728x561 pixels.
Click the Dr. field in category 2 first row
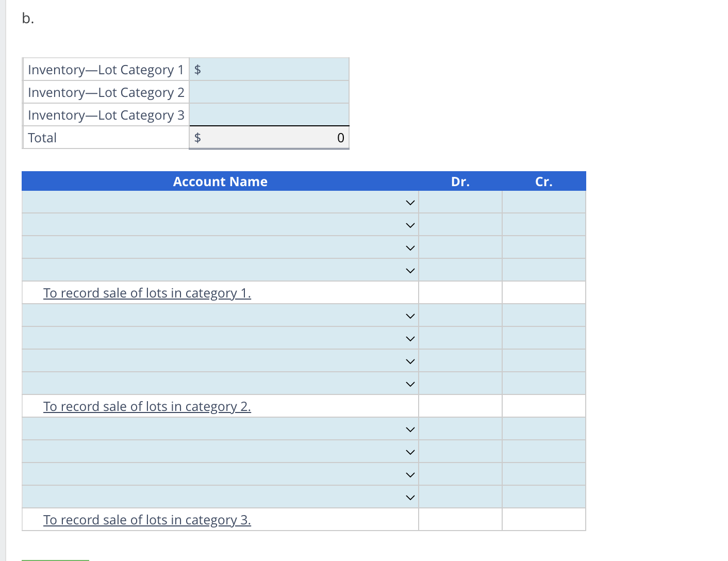[x=460, y=316]
